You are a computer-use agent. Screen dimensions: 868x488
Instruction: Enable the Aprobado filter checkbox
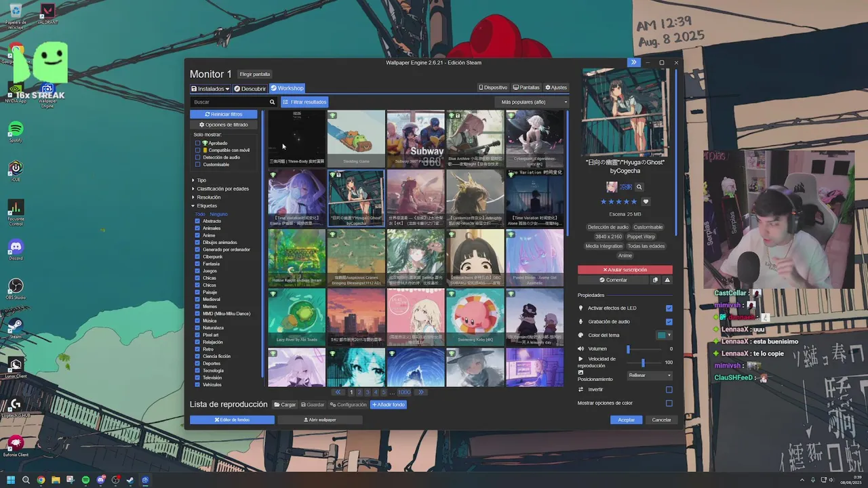pos(198,143)
